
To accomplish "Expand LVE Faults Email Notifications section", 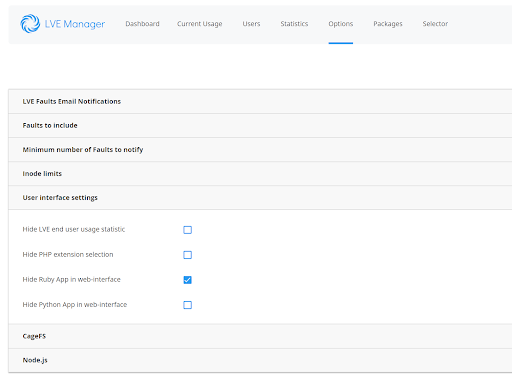I will click(260, 101).
